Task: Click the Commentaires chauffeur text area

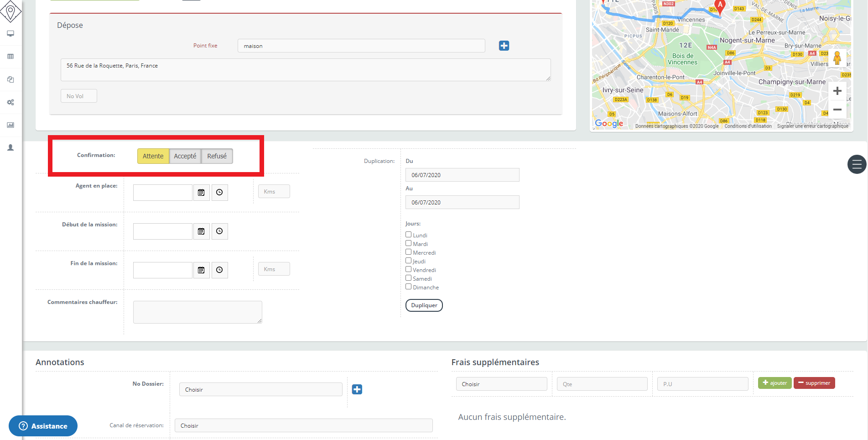Action: [198, 312]
